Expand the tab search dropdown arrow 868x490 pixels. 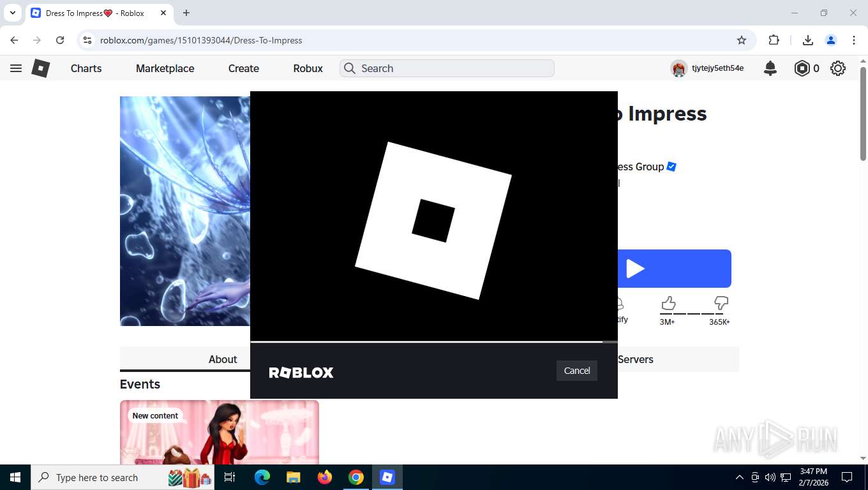tap(12, 13)
